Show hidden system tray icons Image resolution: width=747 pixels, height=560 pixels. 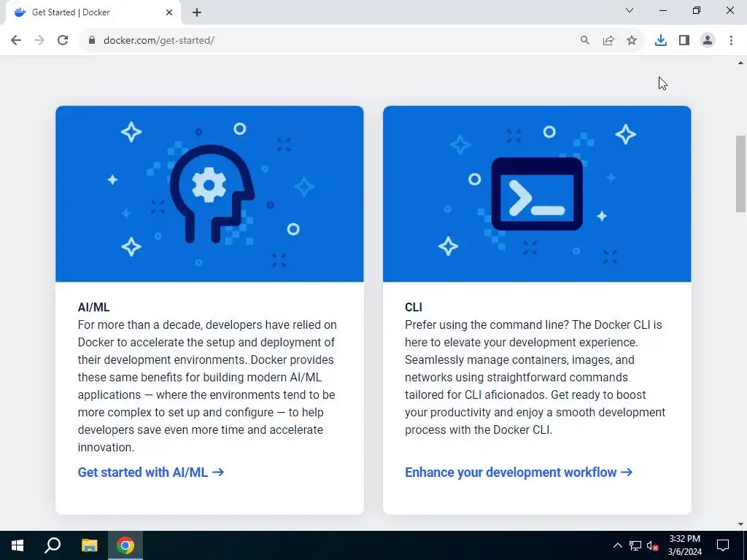pyautogui.click(x=617, y=545)
